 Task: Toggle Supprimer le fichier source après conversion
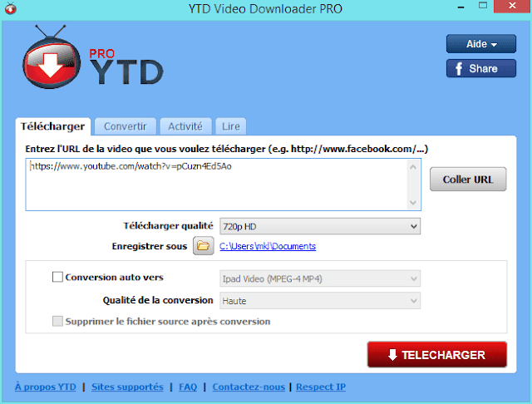click(x=57, y=321)
